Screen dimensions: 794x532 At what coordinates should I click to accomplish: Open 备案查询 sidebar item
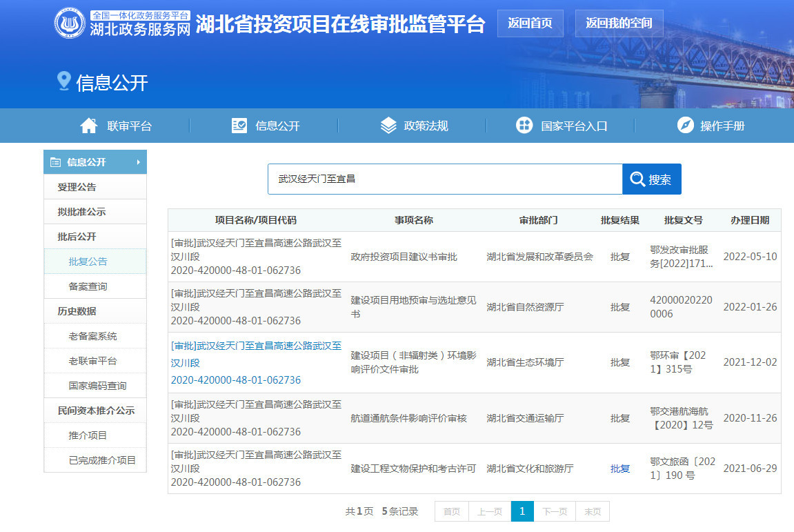point(88,286)
